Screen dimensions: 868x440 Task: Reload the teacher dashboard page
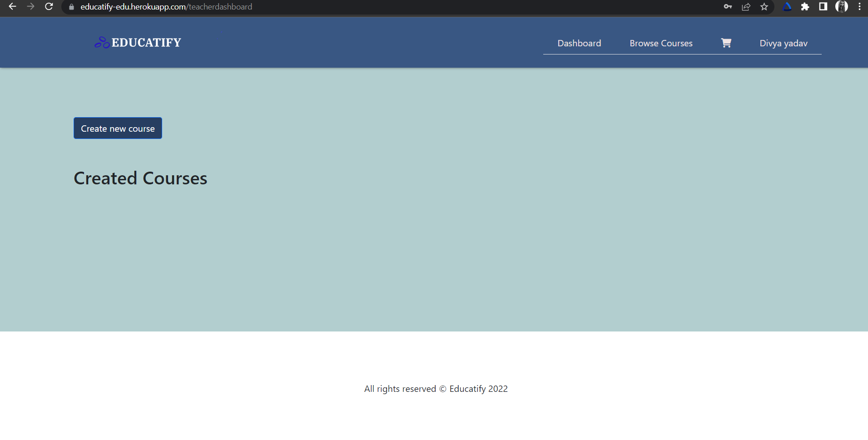coord(48,7)
